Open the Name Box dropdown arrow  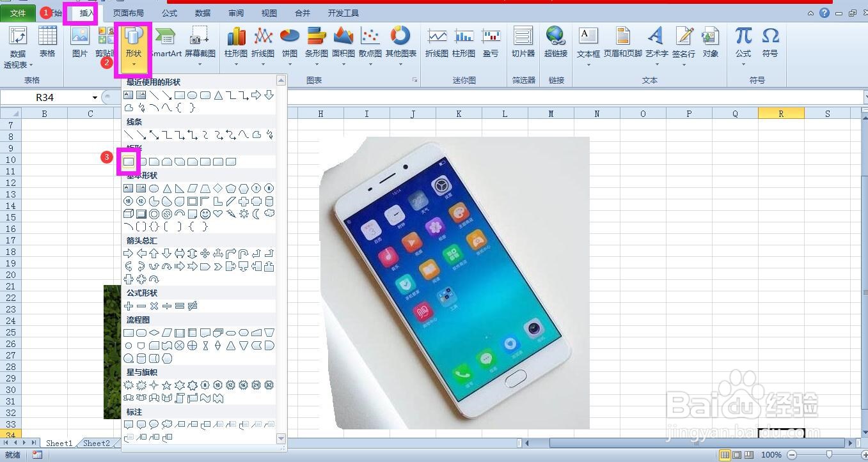pyautogui.click(x=95, y=97)
